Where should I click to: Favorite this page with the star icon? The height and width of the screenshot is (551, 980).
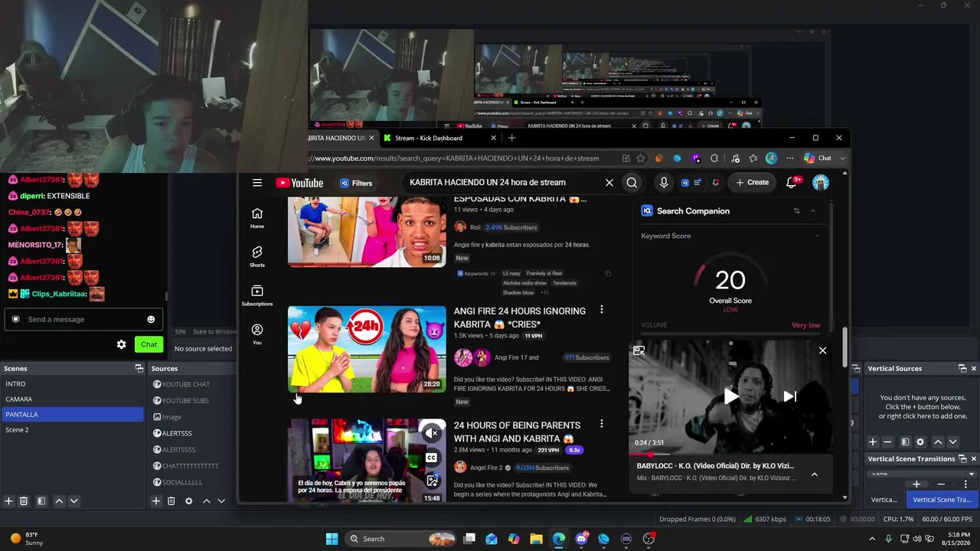click(x=640, y=158)
